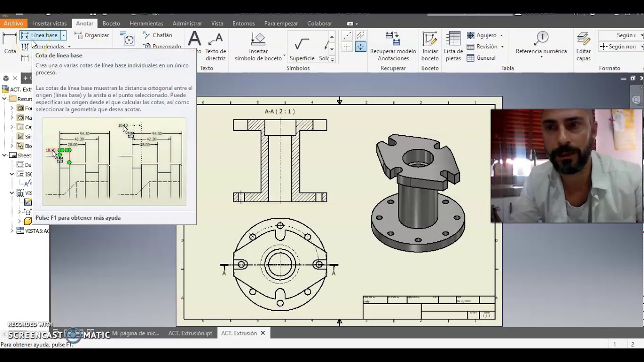Select the Chaflán note tool
Screen dimensions: 644x362
[157, 35]
